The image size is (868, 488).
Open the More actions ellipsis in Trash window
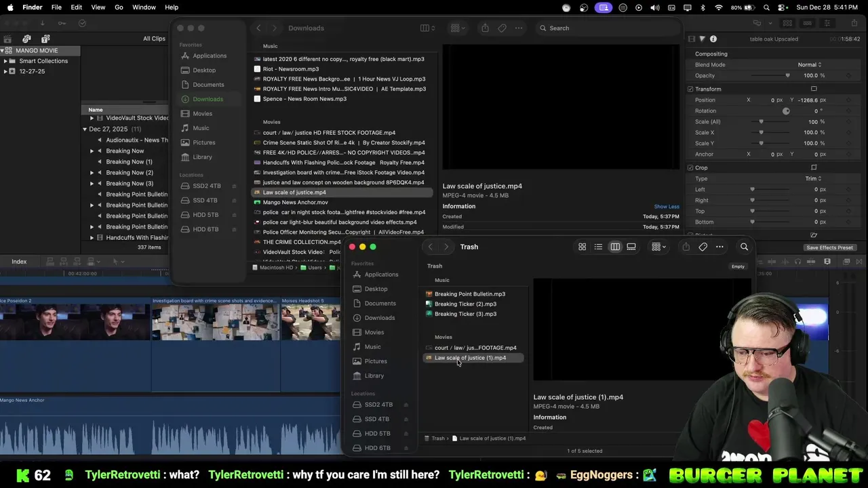click(x=719, y=247)
